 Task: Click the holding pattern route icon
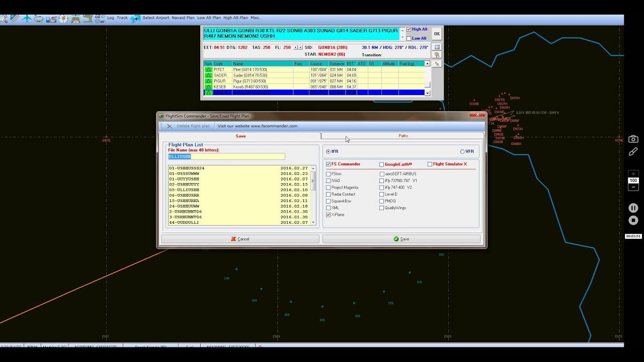[39, 19]
